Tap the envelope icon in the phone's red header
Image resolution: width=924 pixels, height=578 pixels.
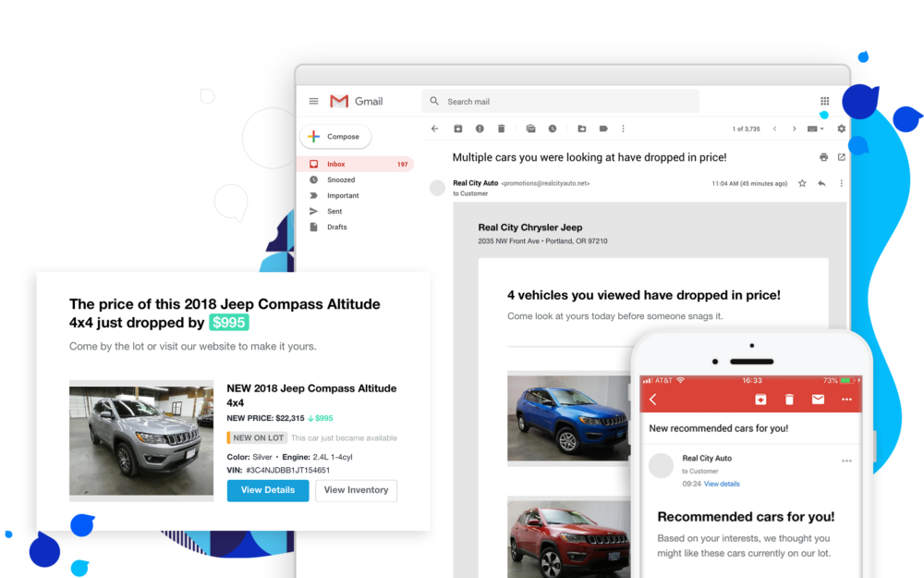(818, 400)
